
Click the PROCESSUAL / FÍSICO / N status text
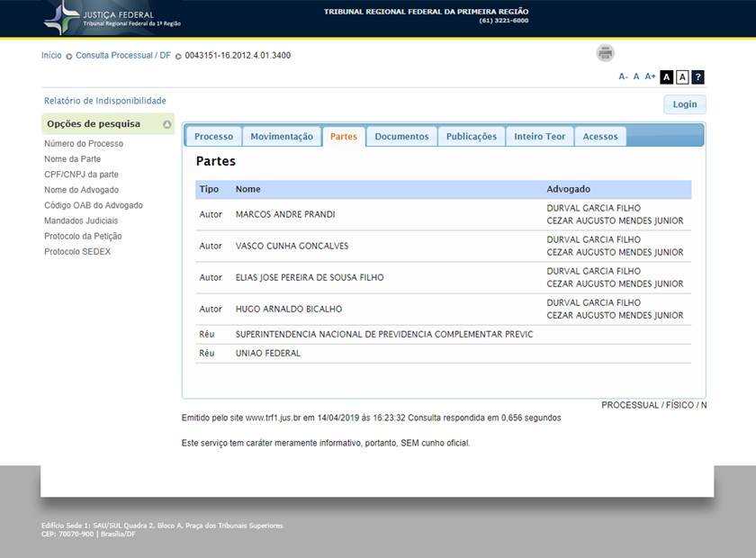[x=653, y=405]
